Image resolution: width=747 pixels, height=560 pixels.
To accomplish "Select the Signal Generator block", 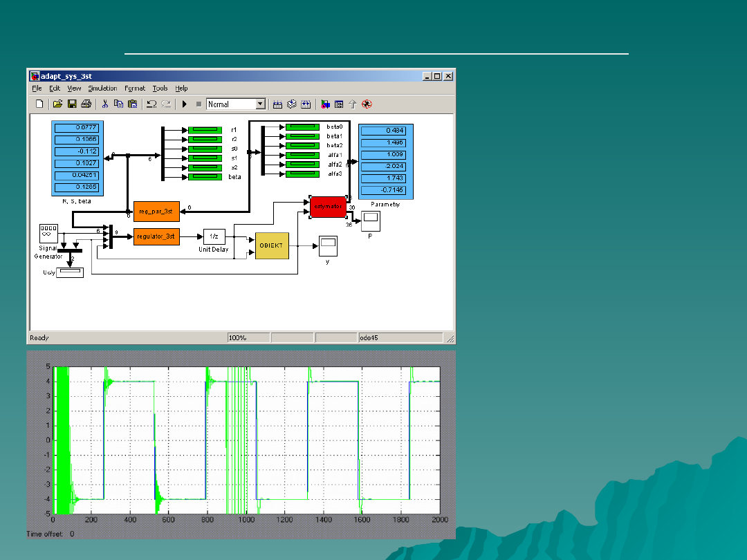I will click(48, 234).
